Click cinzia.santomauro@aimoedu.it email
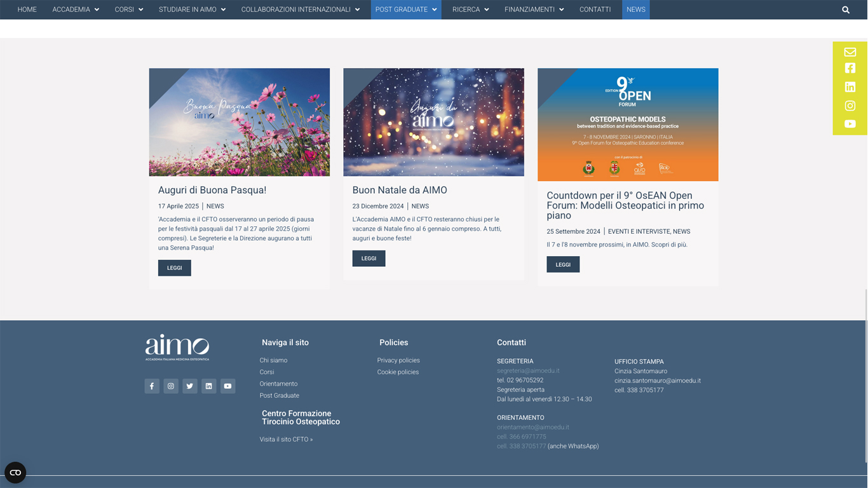868x488 pixels. point(658,381)
